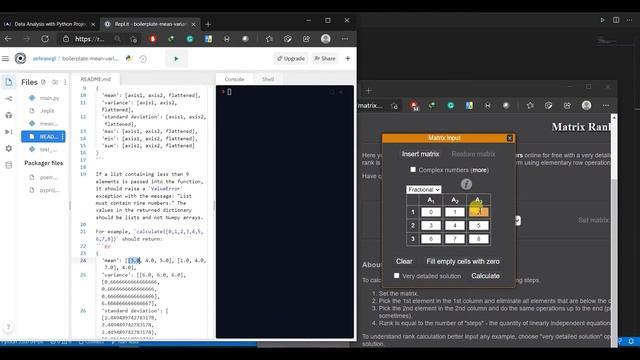Select the Insert matrix tab
Viewport: 640px width, 360px height.
tap(420, 154)
